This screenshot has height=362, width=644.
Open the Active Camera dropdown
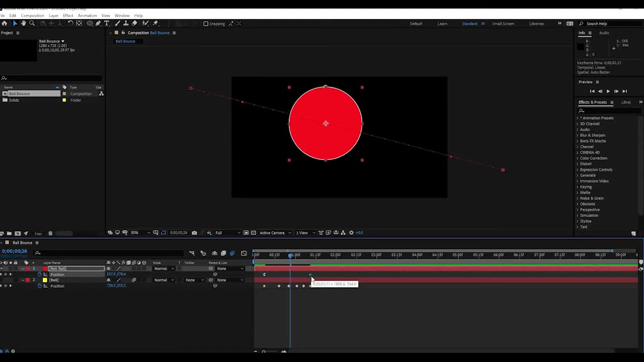tap(275, 233)
